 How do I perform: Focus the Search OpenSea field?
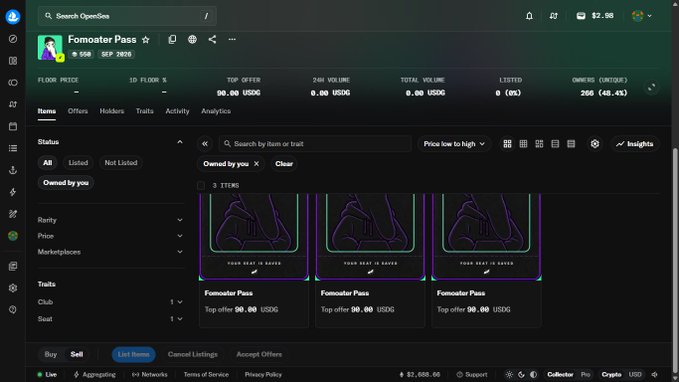pos(127,16)
